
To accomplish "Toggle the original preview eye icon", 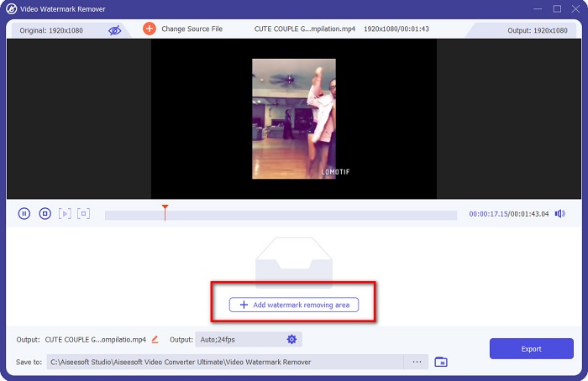I will [x=115, y=29].
